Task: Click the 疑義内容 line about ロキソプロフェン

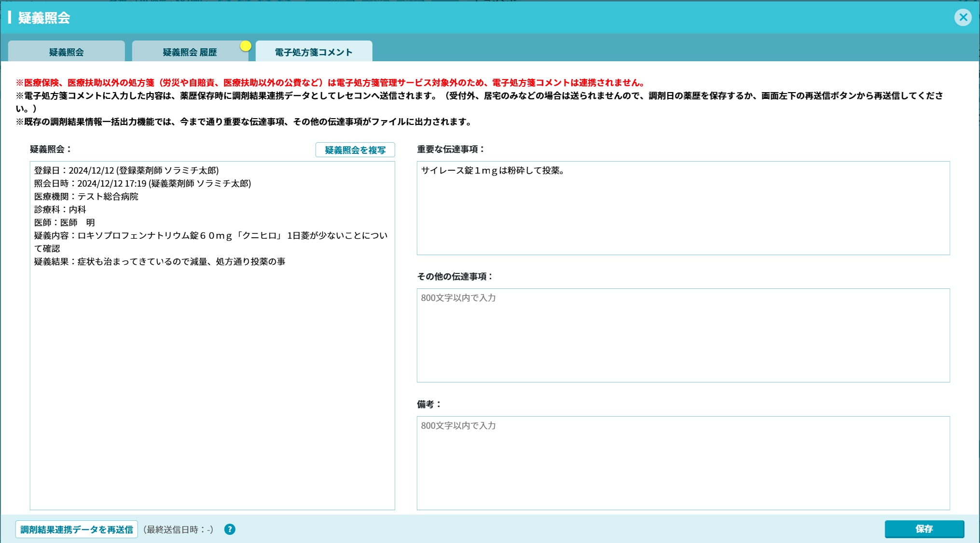Action: (210, 235)
